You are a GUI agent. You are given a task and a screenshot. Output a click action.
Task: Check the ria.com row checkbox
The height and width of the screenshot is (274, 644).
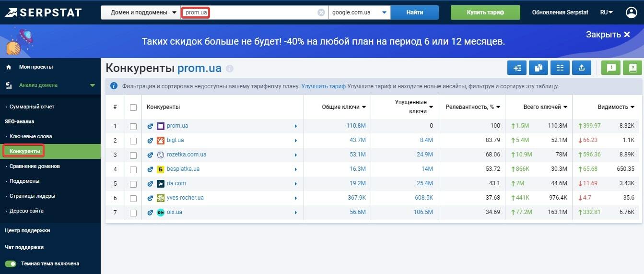point(133,184)
